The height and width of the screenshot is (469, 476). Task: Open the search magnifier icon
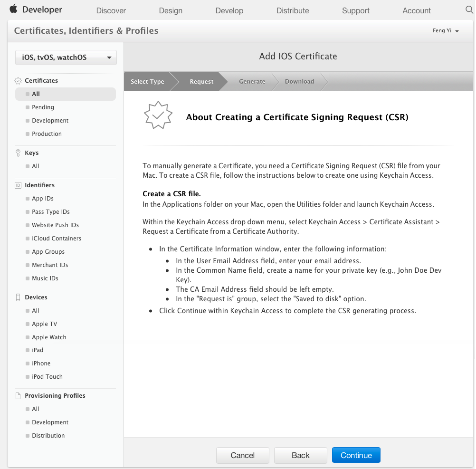coord(469,10)
